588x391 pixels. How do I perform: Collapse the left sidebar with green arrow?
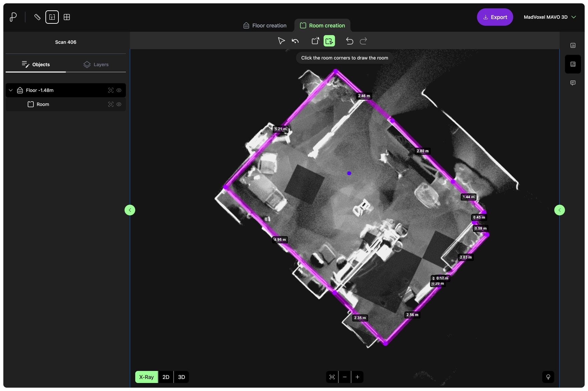point(130,210)
